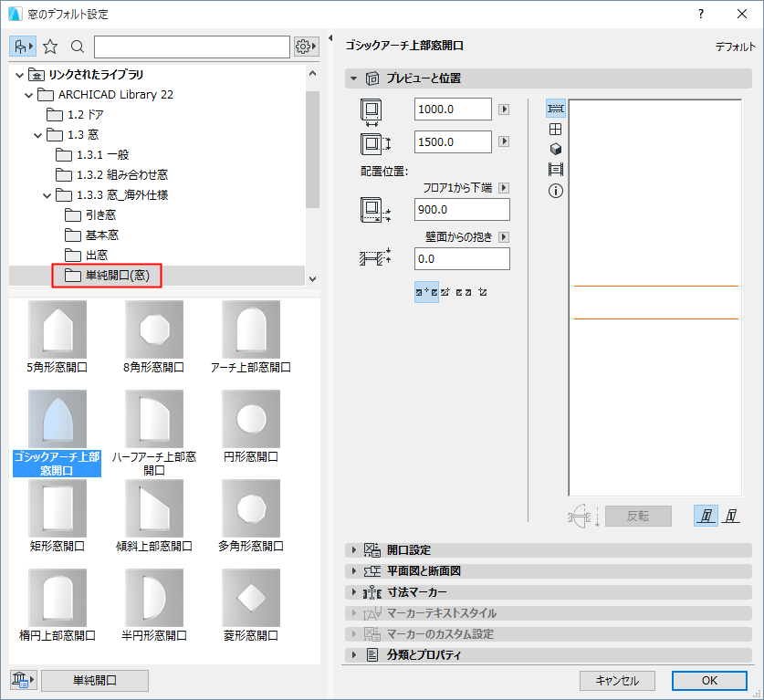
Task: Select the third anchor point toggle
Action: tap(464, 292)
